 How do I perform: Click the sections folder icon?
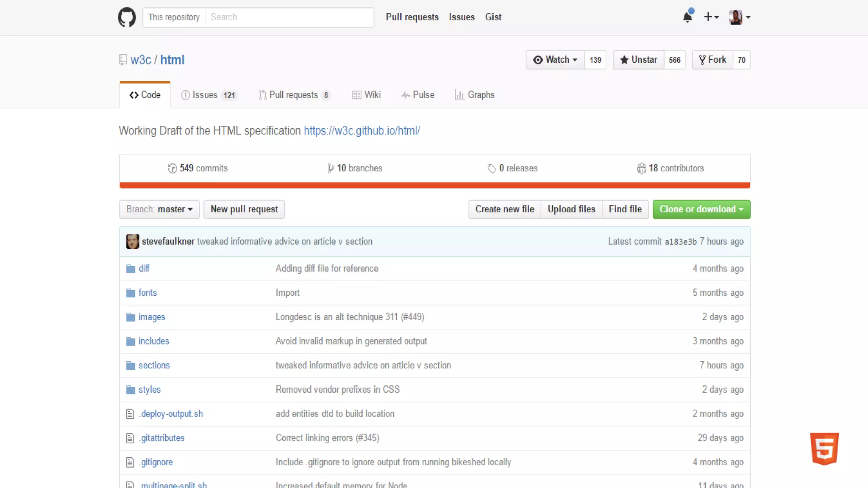tap(131, 366)
